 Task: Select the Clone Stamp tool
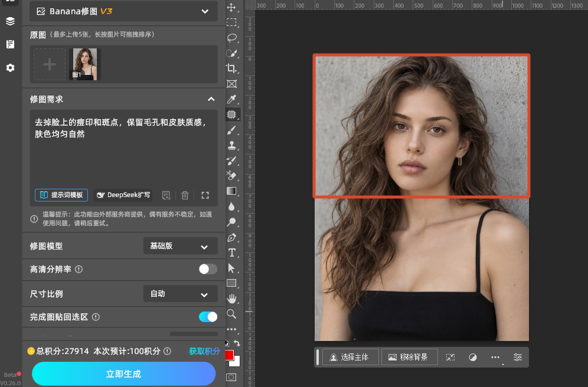tap(232, 145)
